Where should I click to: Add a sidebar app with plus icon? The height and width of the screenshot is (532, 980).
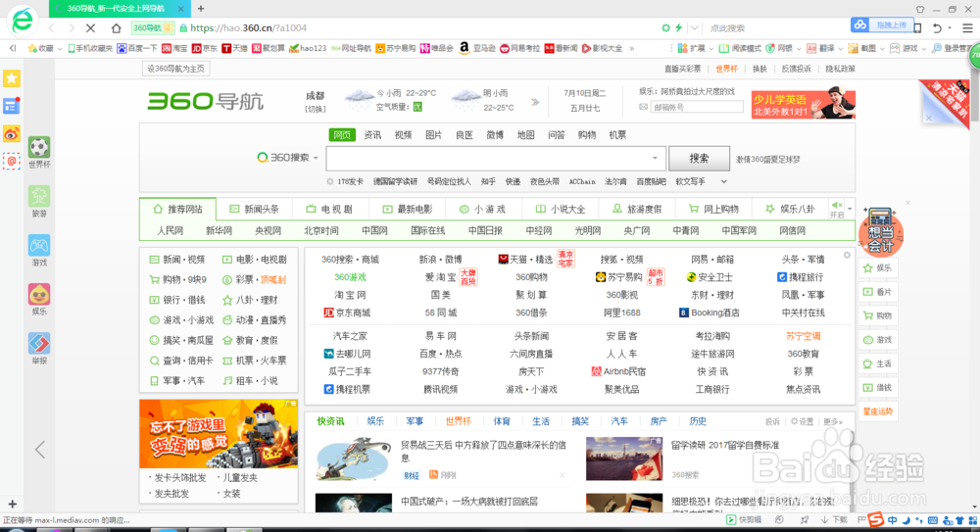tap(12, 504)
